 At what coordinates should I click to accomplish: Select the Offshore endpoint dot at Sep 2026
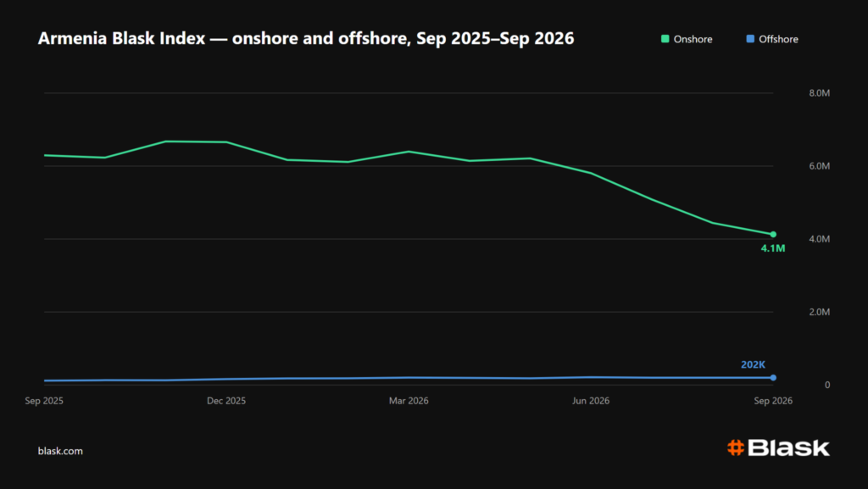point(773,378)
